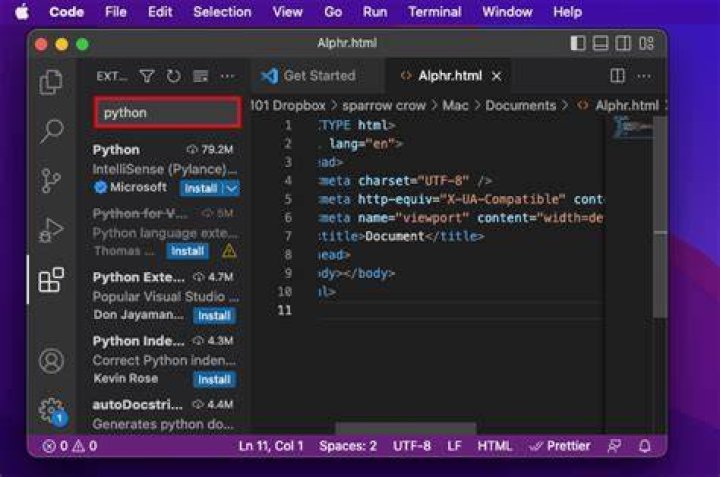Open the Go menu
The height and width of the screenshot is (477, 720).
pos(333,11)
